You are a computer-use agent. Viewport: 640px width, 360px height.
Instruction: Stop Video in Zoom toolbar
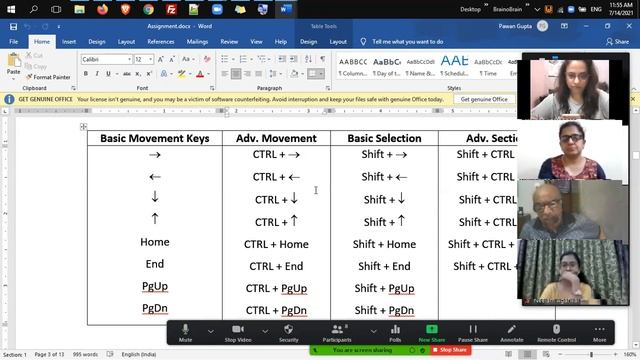238,333
